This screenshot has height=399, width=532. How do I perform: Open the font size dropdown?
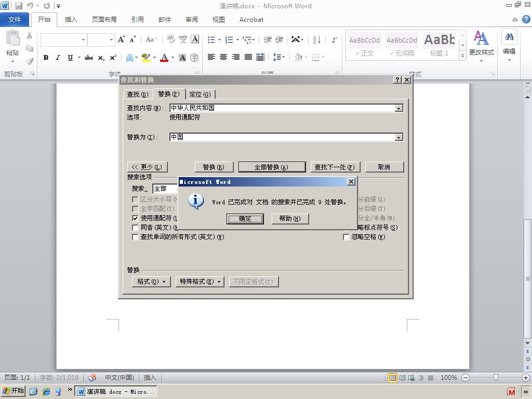(111, 39)
